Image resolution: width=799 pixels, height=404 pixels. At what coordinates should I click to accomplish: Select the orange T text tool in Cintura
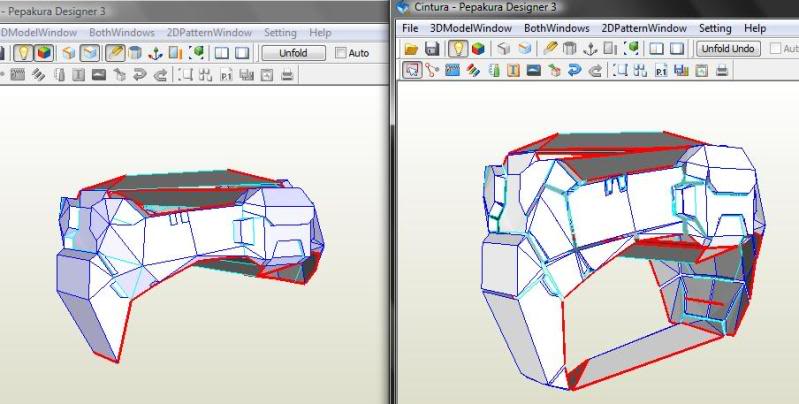pos(513,70)
